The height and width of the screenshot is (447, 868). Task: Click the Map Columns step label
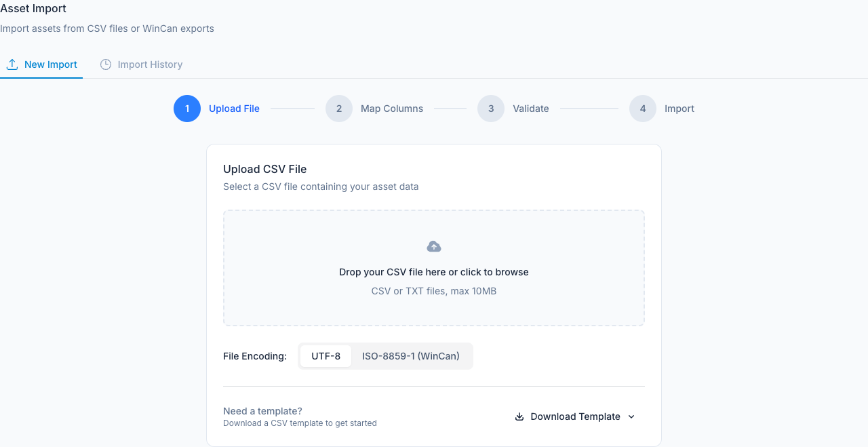click(392, 109)
